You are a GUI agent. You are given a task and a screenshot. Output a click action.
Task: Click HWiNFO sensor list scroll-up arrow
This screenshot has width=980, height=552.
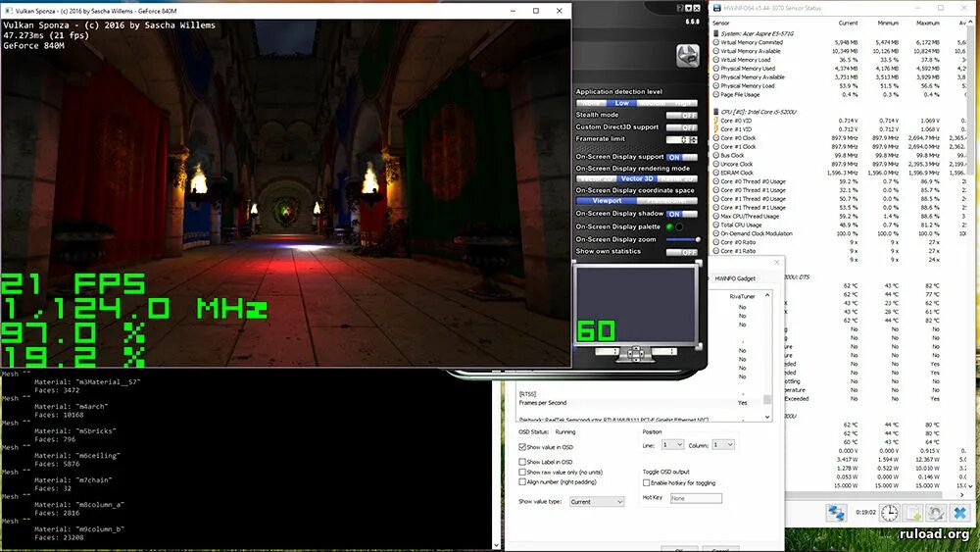tap(969, 24)
